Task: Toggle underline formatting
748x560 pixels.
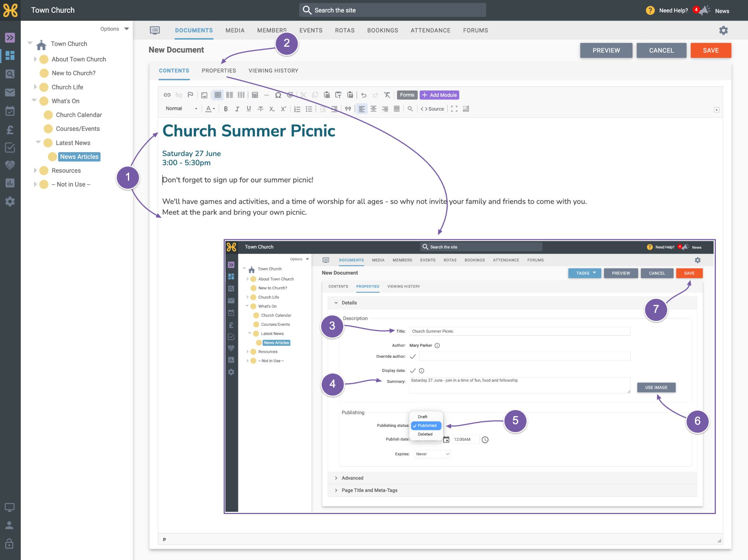Action: pos(249,109)
